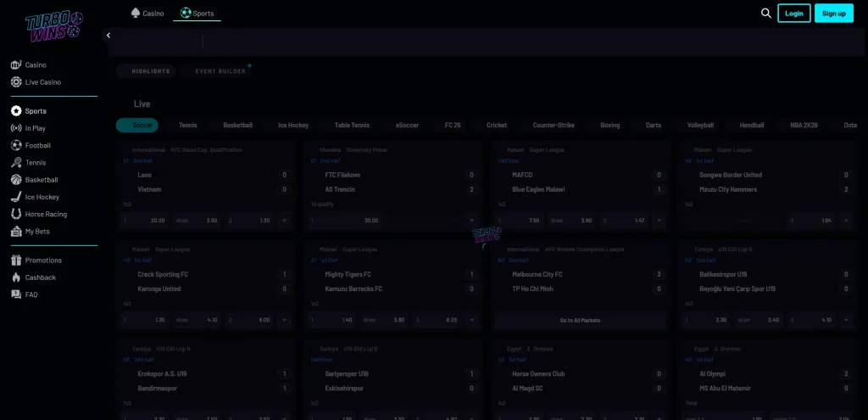
Task: Click the Casino spade icon in top nav
Action: pyautogui.click(x=136, y=13)
